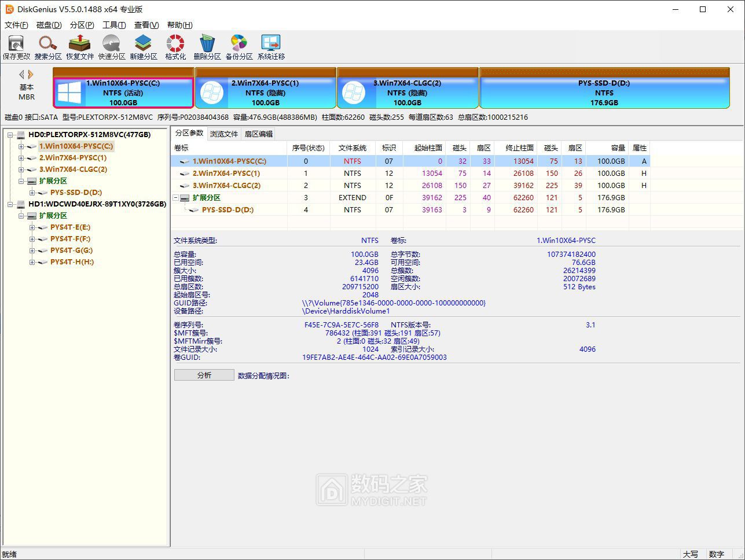Click the 保存更改 save changes toolbar icon
The width and height of the screenshot is (745, 560).
pos(16,47)
